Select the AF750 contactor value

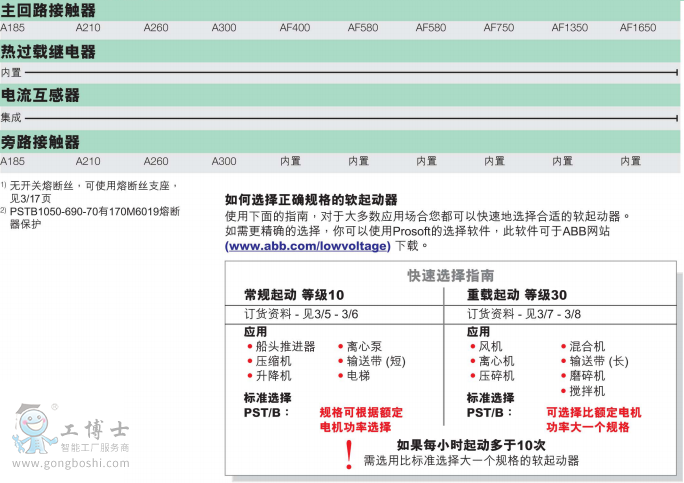pyautogui.click(x=499, y=28)
